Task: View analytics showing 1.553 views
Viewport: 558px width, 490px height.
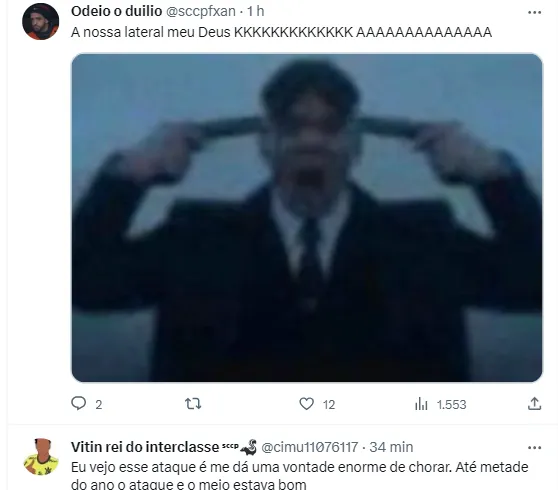Action: click(x=440, y=404)
